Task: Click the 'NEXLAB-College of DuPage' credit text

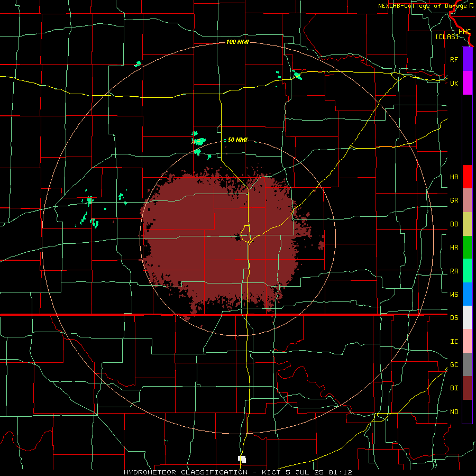Action: [x=423, y=6]
